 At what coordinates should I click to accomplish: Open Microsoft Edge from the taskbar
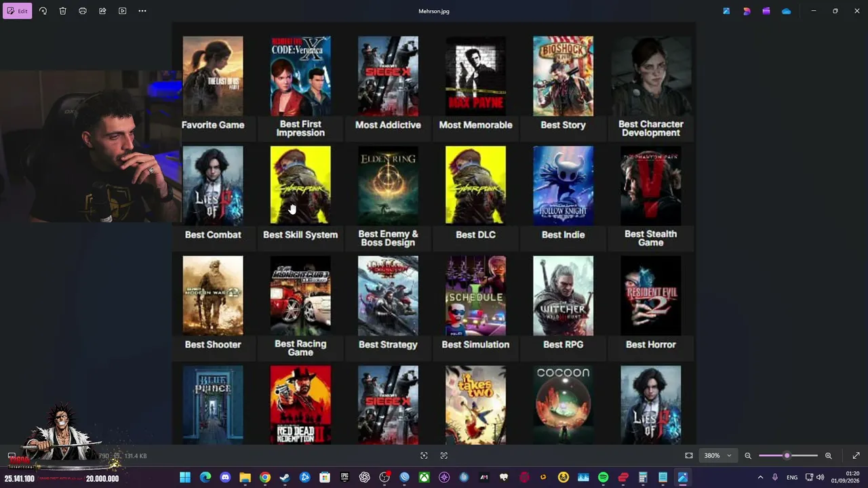pyautogui.click(x=205, y=478)
